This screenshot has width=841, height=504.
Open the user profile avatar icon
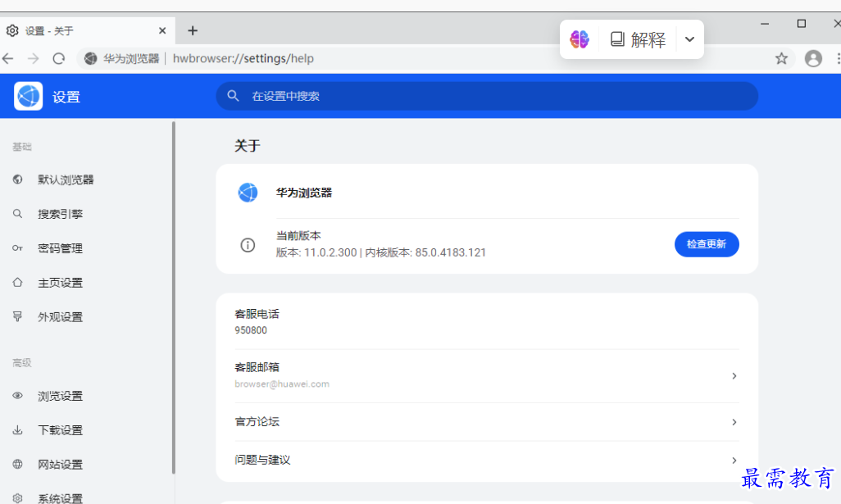point(813,58)
